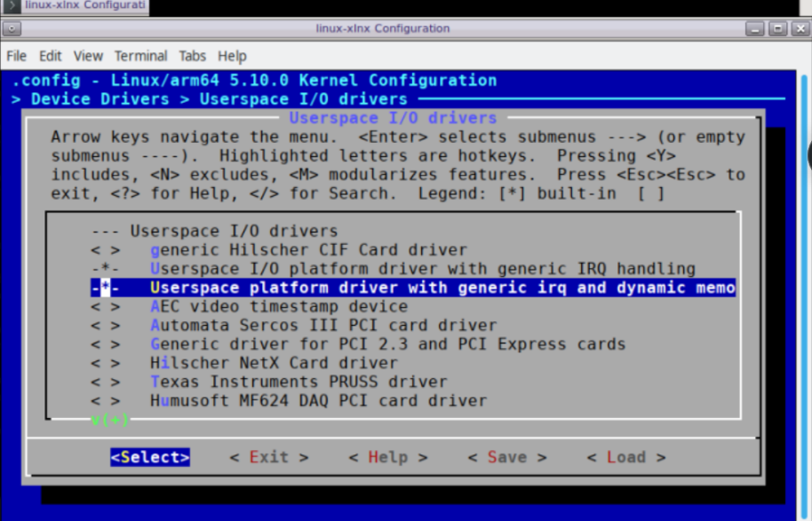
Task: Click the 'Userspace I/O drivers' dialog title
Action: (x=393, y=118)
